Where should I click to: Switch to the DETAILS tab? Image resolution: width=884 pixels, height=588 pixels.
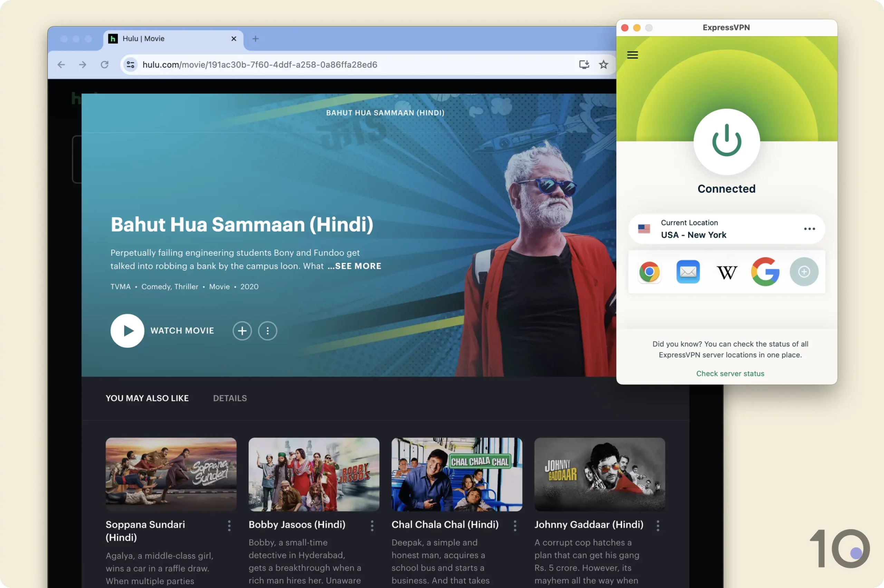click(230, 398)
